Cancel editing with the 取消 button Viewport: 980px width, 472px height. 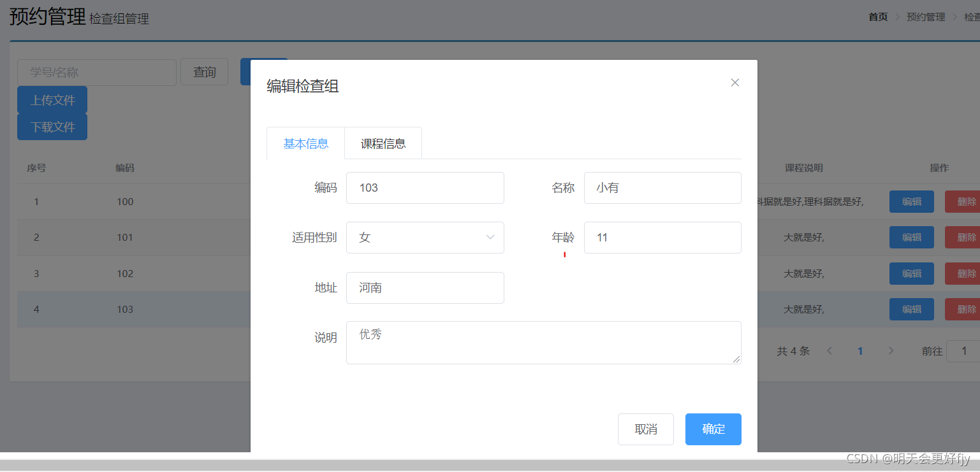click(646, 429)
